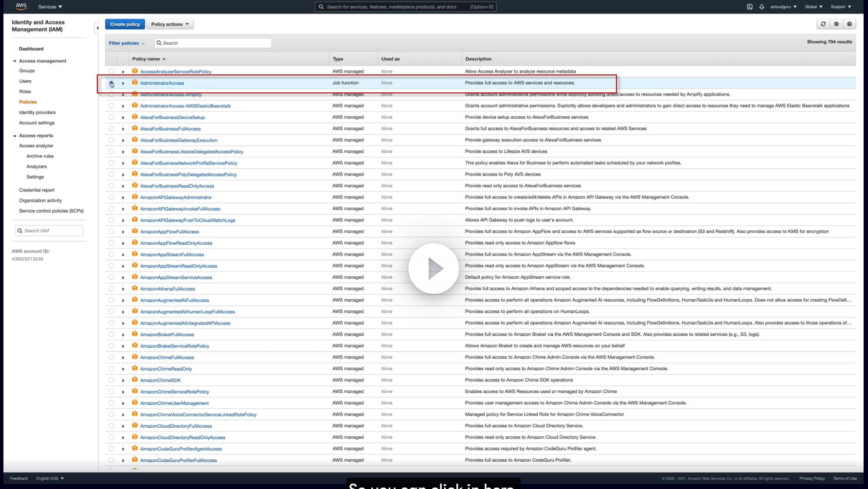Select the AmazonCodeGuruProfilerAgentAccess radio button
Viewport: 868px width, 489px height.
pyautogui.click(x=111, y=449)
